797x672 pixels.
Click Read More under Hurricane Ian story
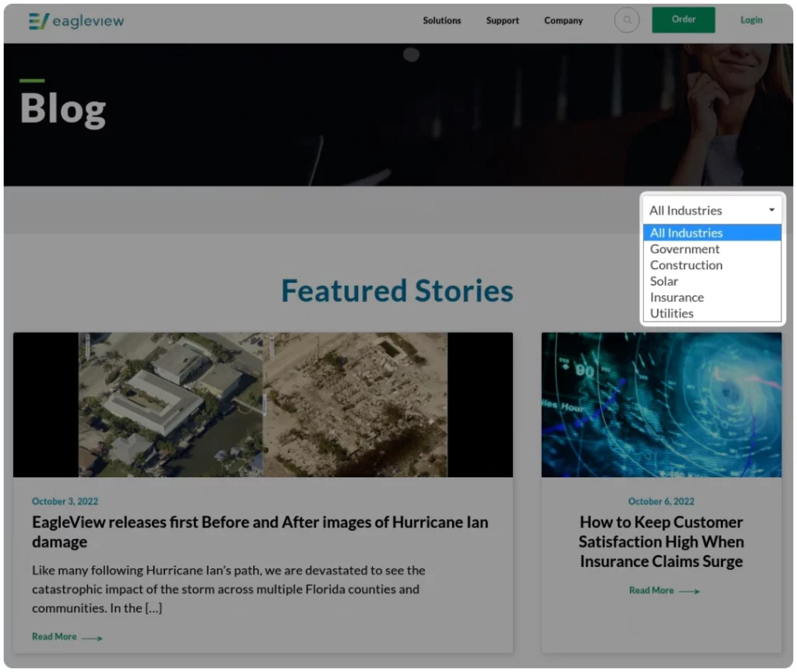67,636
